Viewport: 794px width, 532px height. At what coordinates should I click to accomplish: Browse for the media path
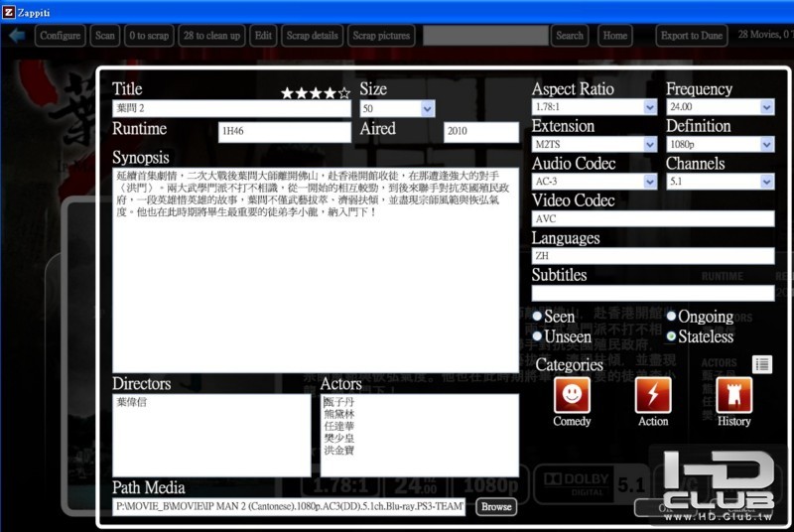(x=496, y=507)
